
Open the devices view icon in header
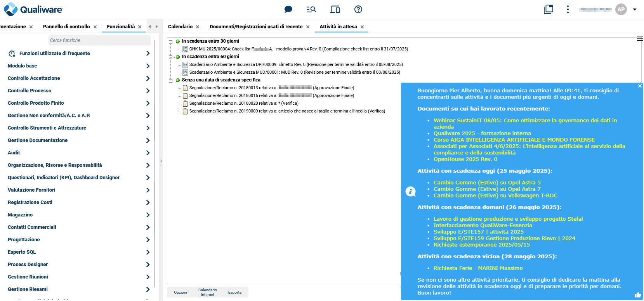tap(335, 9)
